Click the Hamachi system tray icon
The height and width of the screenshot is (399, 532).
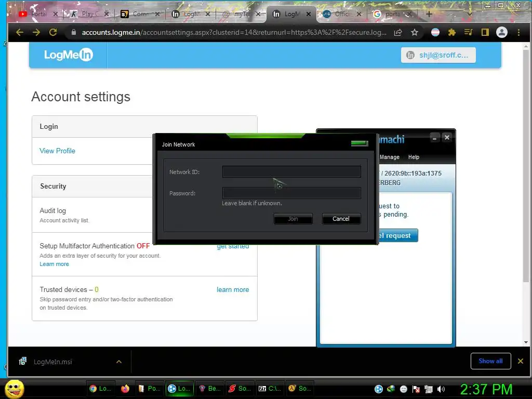click(x=379, y=389)
